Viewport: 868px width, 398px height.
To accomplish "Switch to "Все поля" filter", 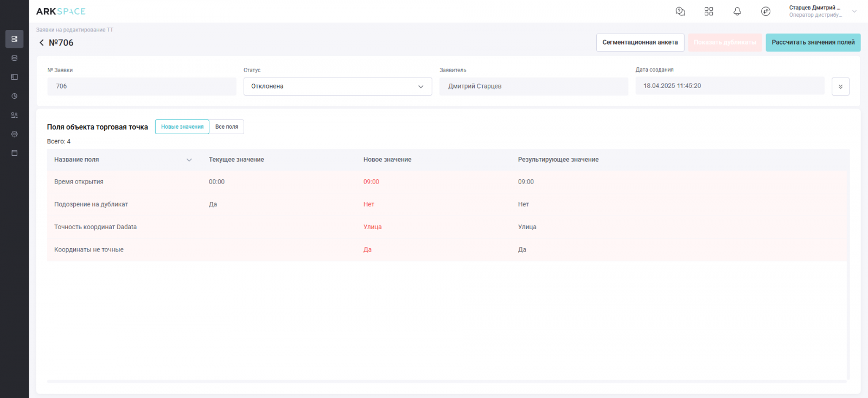I will 227,127.
